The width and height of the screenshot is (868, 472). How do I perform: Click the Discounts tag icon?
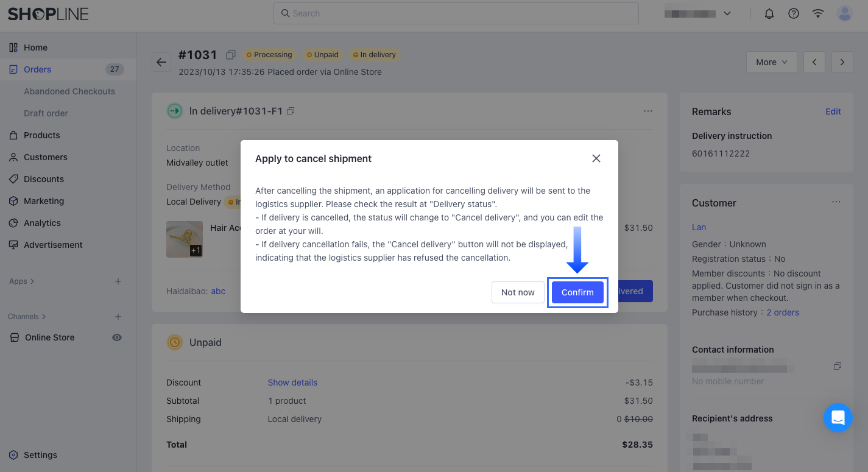(13, 179)
